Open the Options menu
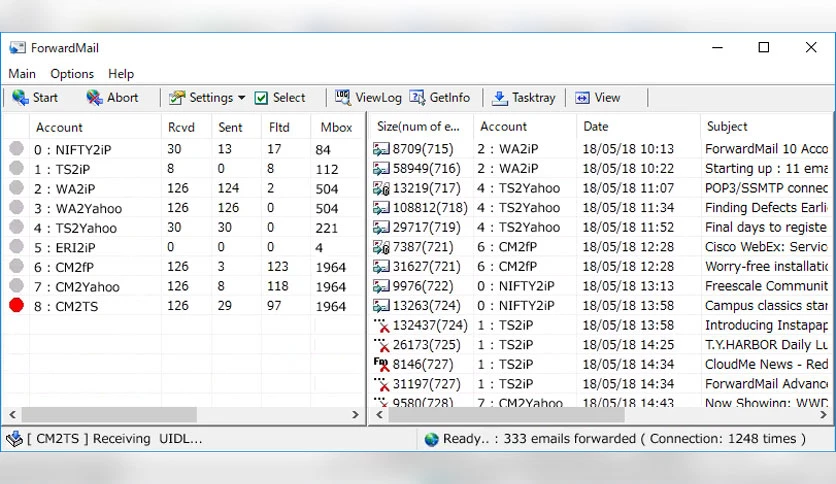 tap(72, 74)
